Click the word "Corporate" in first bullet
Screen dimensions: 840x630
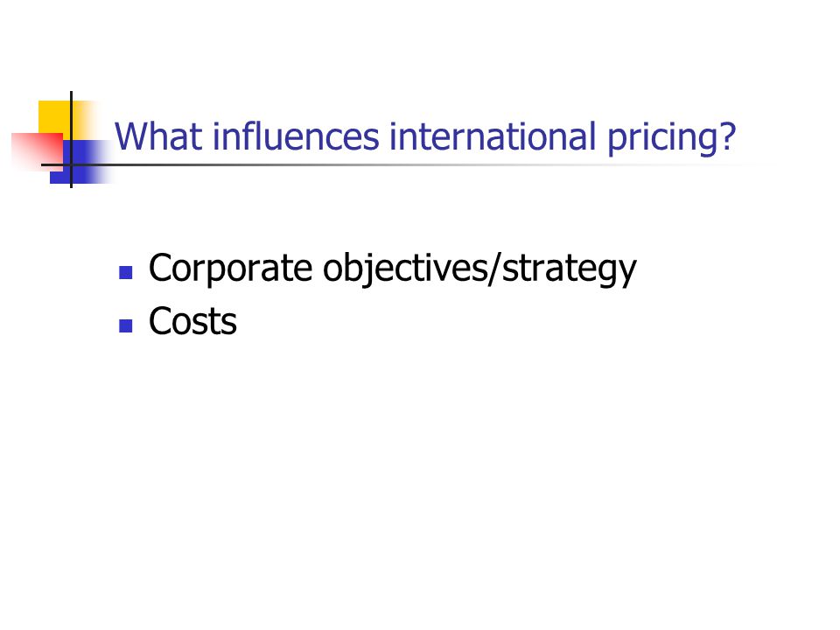(x=230, y=269)
